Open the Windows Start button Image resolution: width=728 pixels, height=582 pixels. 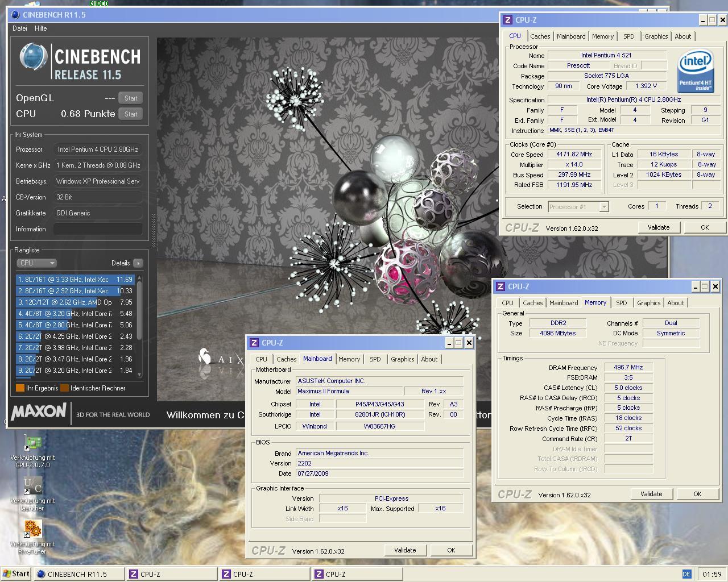[15, 574]
